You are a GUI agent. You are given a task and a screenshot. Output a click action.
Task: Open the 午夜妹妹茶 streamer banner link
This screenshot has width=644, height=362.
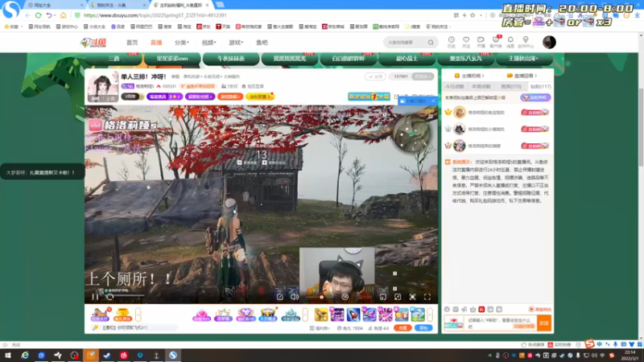click(231, 59)
